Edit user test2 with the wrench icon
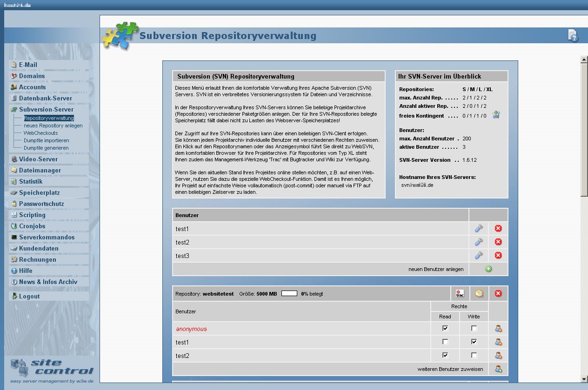The width and height of the screenshot is (588, 390). (x=479, y=242)
